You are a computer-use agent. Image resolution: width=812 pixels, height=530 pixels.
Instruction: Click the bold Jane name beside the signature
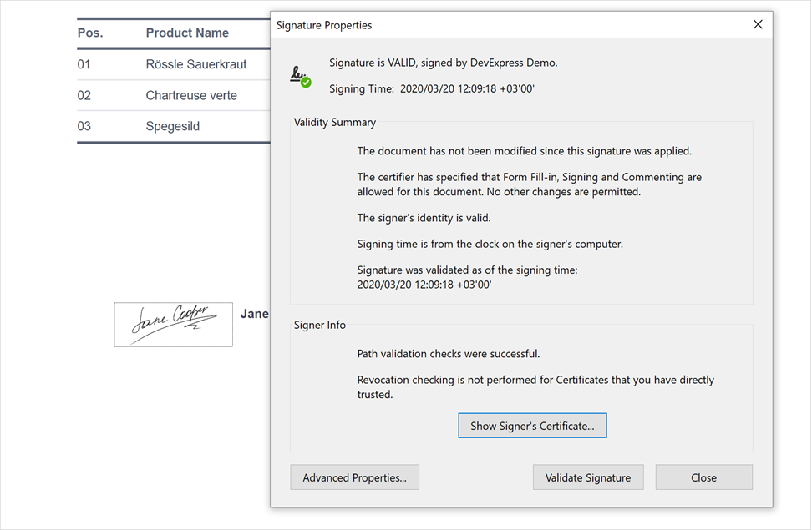click(255, 314)
